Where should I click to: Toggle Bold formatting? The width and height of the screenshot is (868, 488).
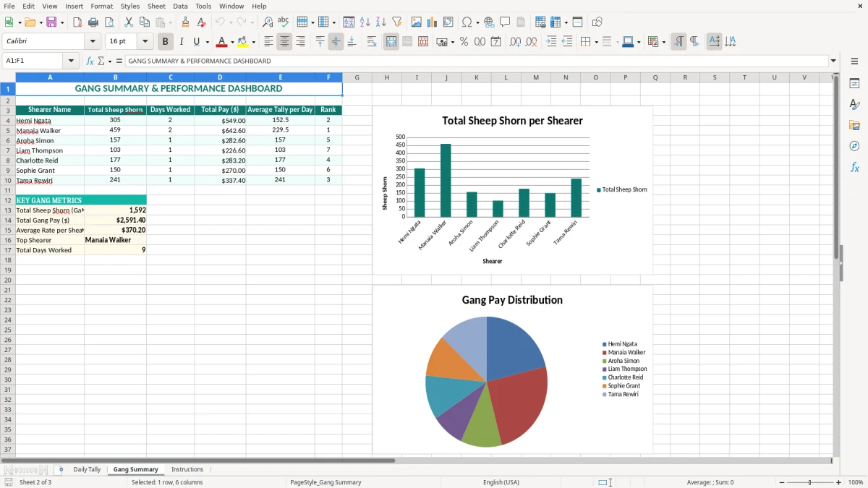[165, 42]
